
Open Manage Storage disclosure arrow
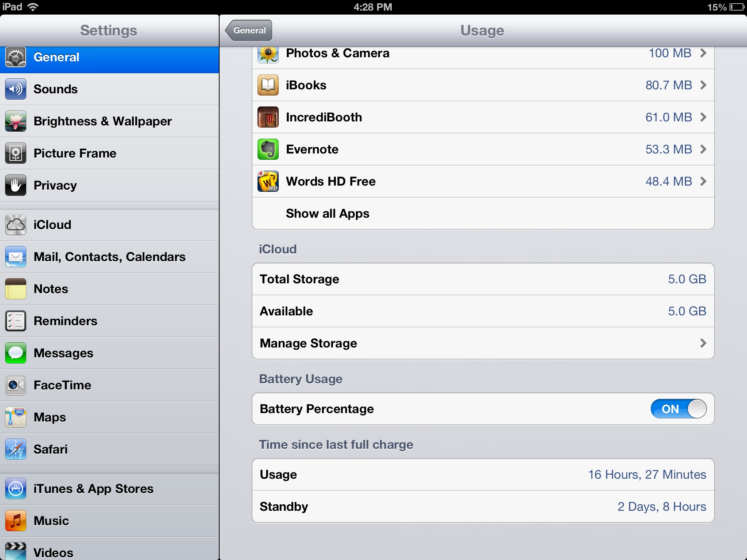(703, 343)
